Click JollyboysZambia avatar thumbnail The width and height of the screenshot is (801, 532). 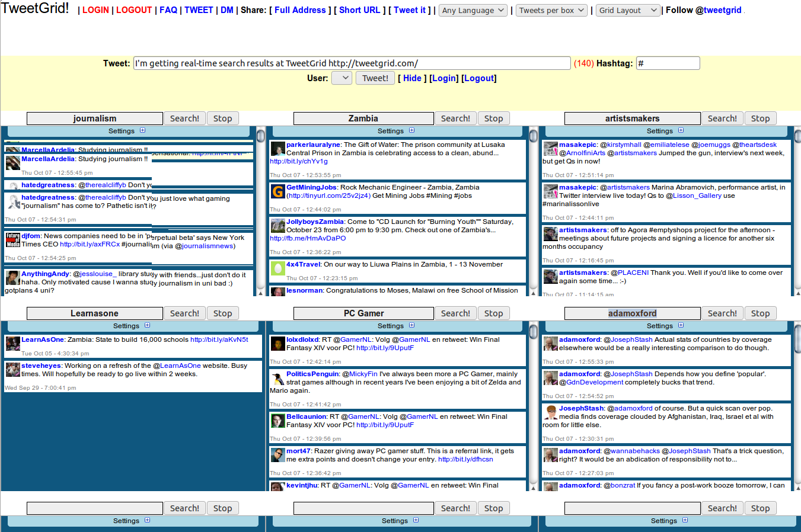coord(277,226)
